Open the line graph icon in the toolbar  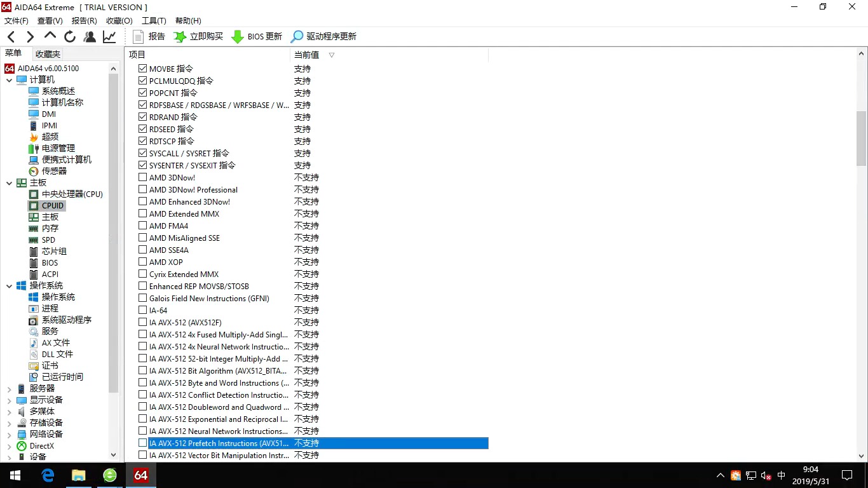click(x=109, y=37)
